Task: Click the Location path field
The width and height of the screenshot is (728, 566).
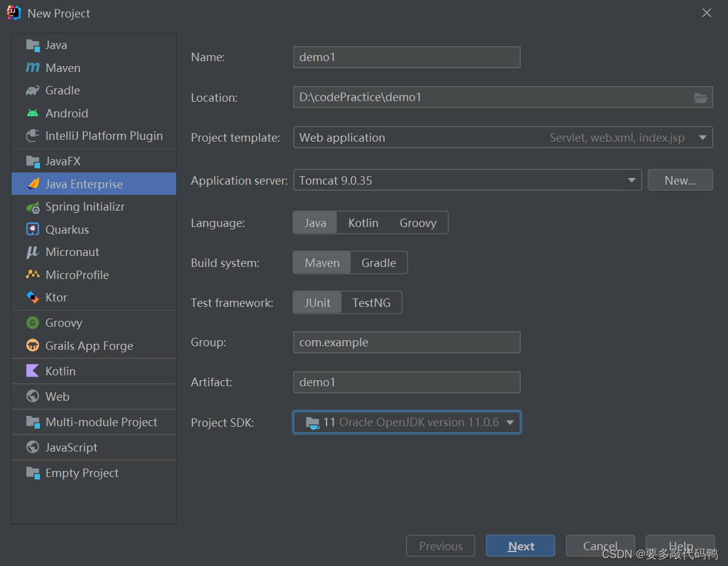Action: [503, 97]
